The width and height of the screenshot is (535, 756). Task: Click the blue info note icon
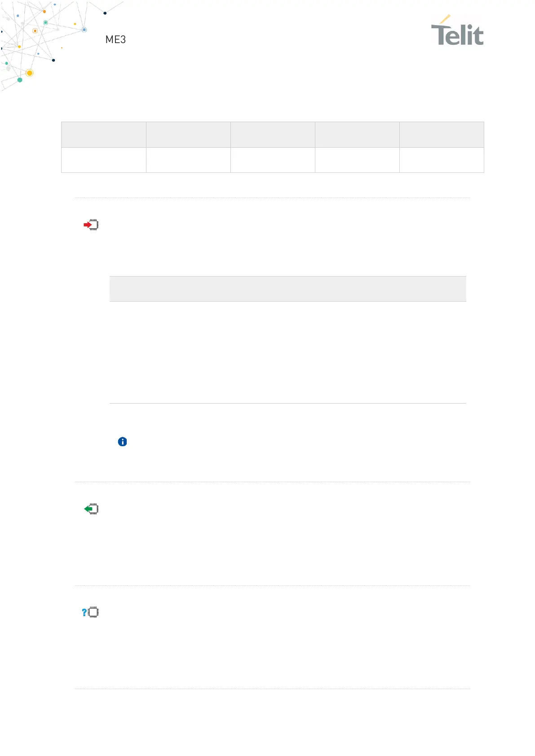click(122, 442)
